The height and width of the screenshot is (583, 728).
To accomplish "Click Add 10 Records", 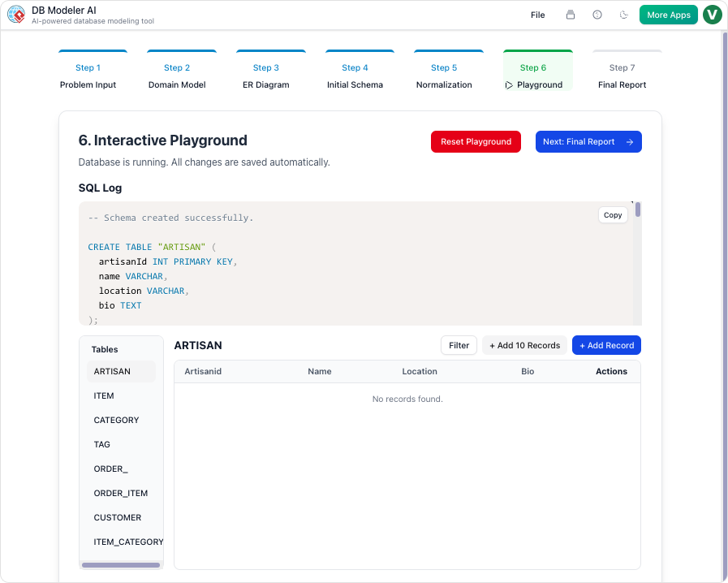I will pyautogui.click(x=524, y=345).
